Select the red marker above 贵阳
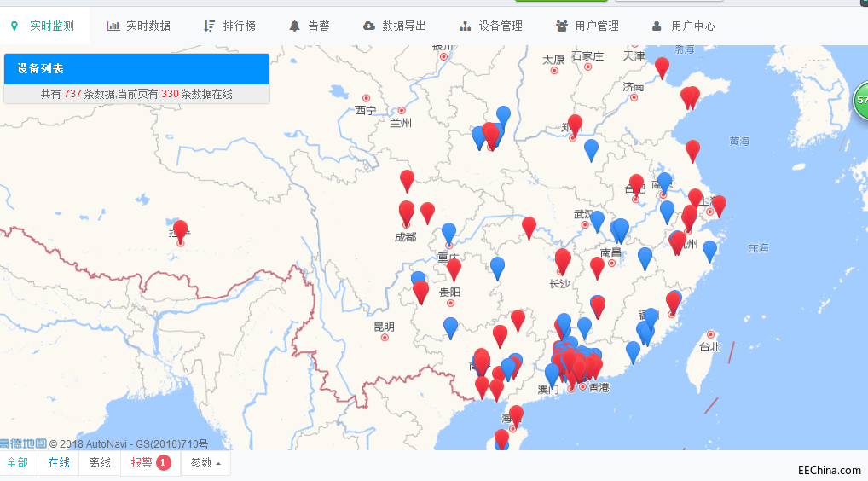Screen dimensions: 868x481 tap(454, 269)
